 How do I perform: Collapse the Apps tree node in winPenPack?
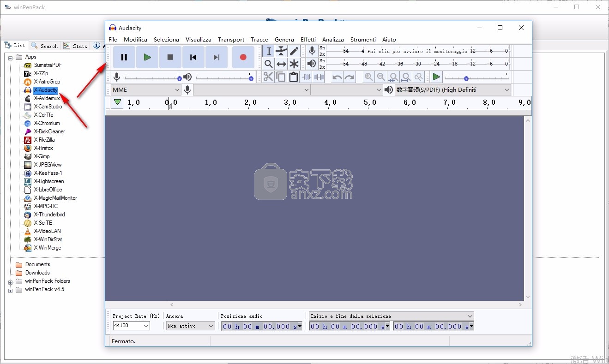[11, 57]
